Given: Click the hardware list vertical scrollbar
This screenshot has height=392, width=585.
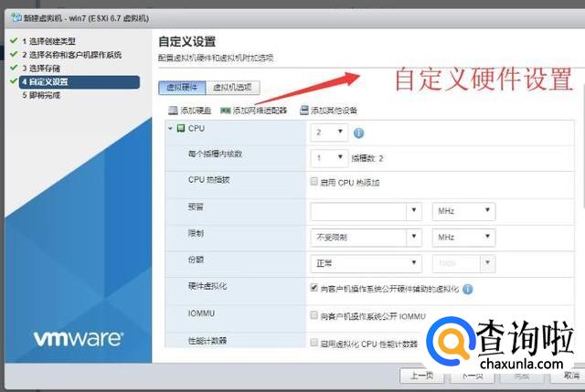Looking at the screenshot, I should point(583,145).
